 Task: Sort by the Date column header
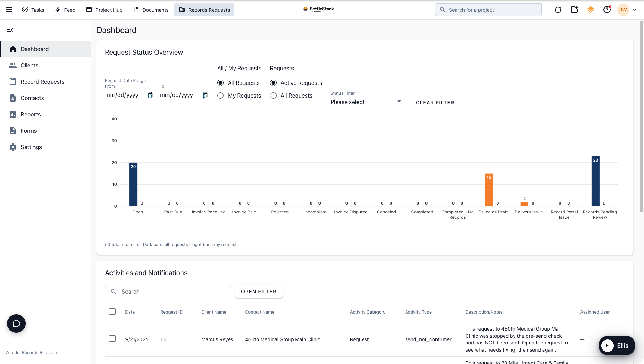[130, 312]
